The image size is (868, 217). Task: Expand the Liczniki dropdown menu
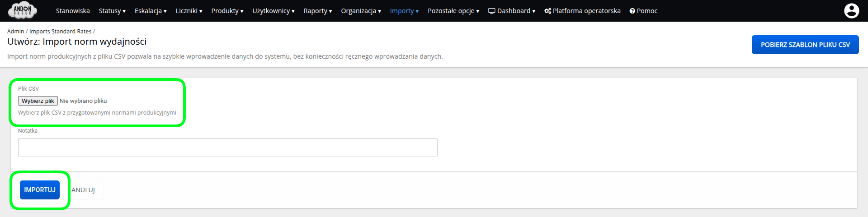click(x=189, y=11)
